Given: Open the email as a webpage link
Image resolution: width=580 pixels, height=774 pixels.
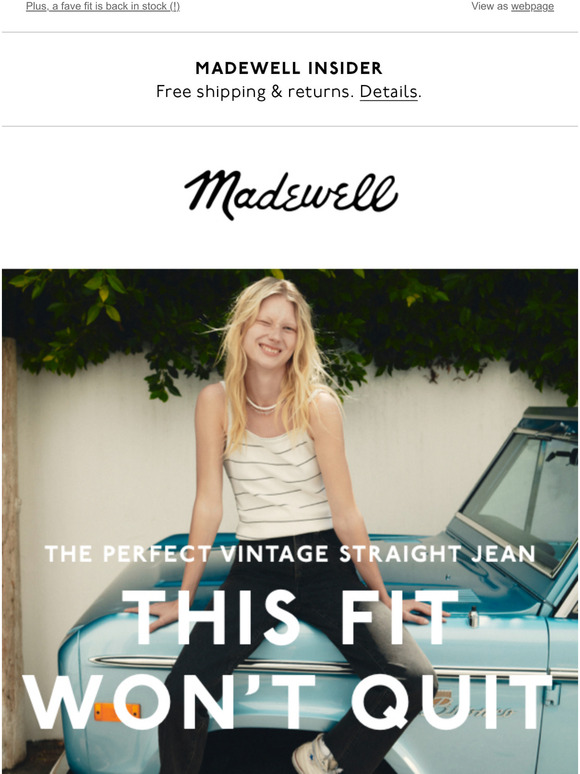Looking at the screenshot, I should point(532,6).
